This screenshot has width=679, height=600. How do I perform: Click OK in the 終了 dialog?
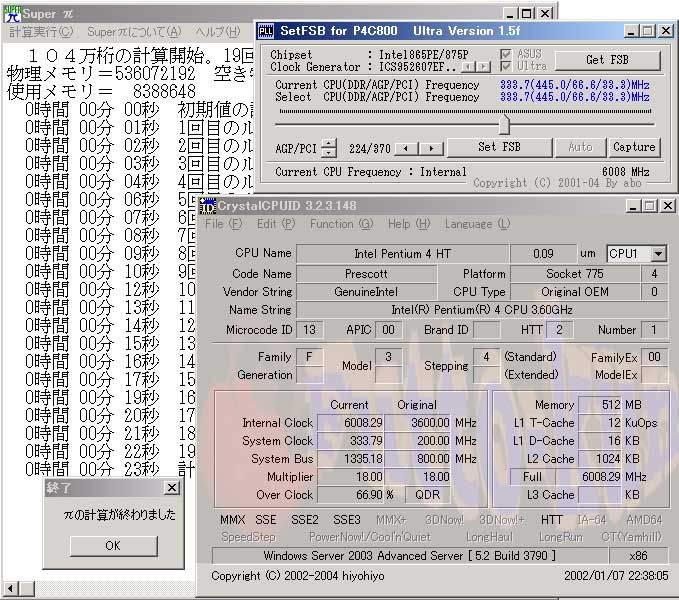point(113,546)
